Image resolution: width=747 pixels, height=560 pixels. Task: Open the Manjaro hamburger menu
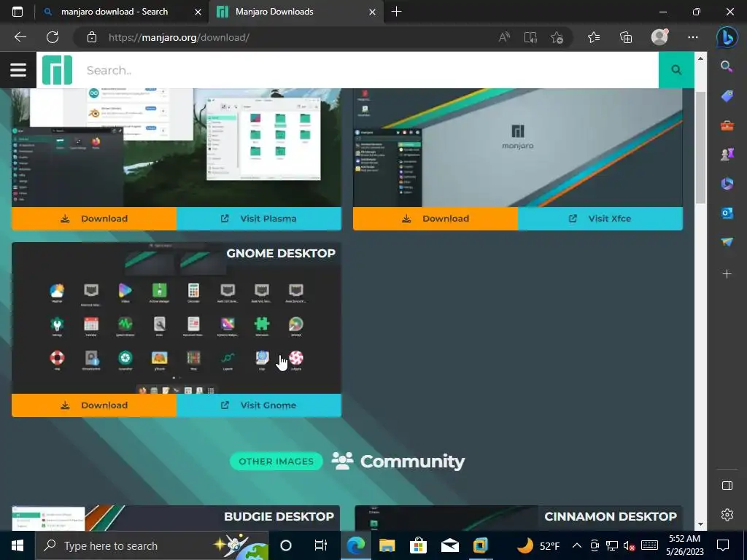tap(18, 70)
